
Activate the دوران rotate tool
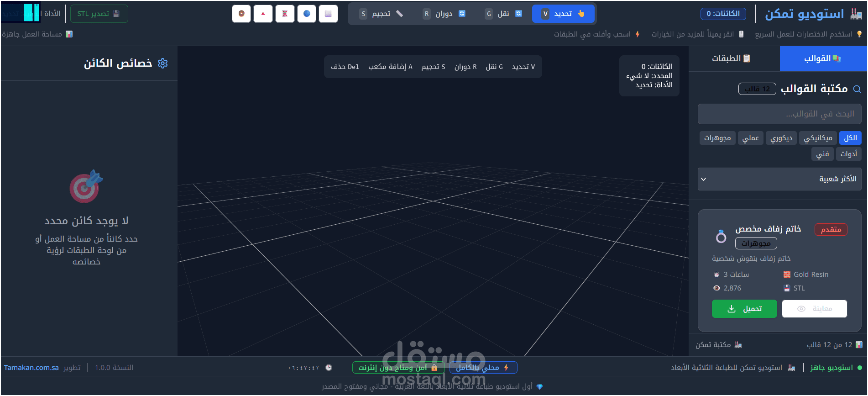[x=444, y=14]
